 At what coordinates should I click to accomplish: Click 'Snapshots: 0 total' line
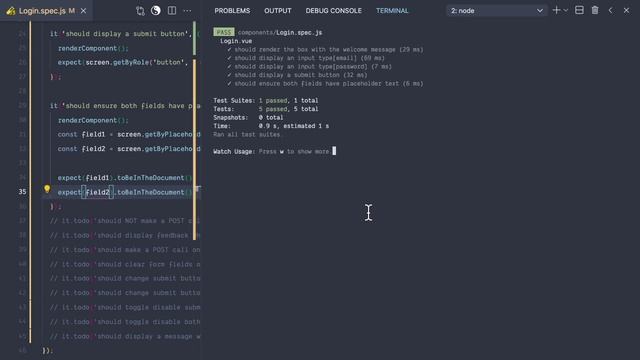[248, 118]
